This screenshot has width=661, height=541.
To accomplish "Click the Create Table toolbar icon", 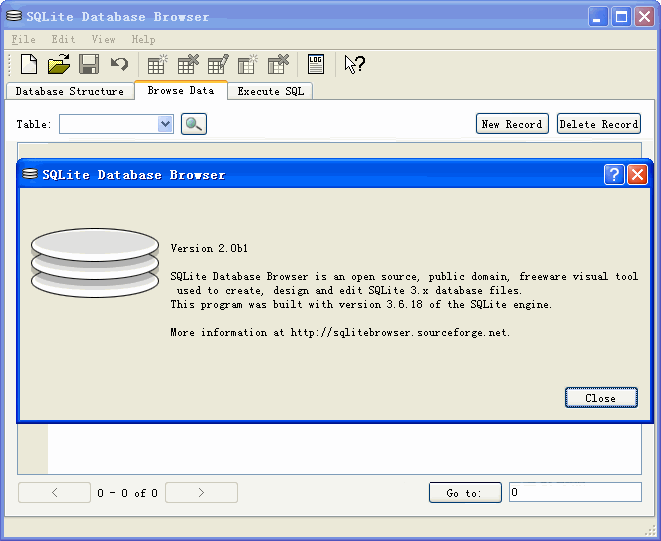I will (x=157, y=65).
